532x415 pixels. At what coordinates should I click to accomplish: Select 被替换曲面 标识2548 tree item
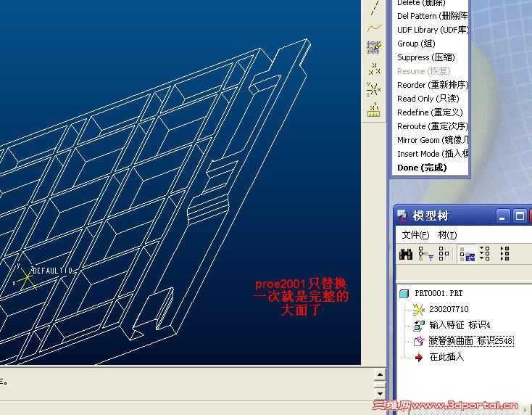(x=471, y=341)
